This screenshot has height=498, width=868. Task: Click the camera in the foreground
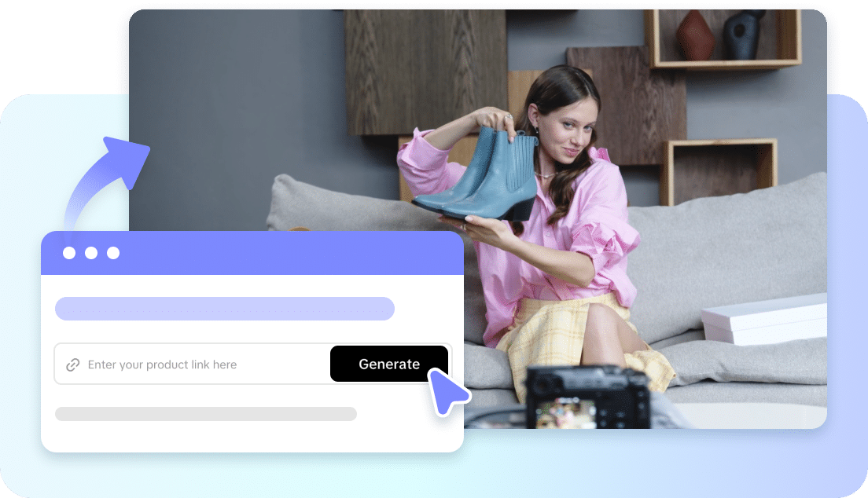click(586, 397)
